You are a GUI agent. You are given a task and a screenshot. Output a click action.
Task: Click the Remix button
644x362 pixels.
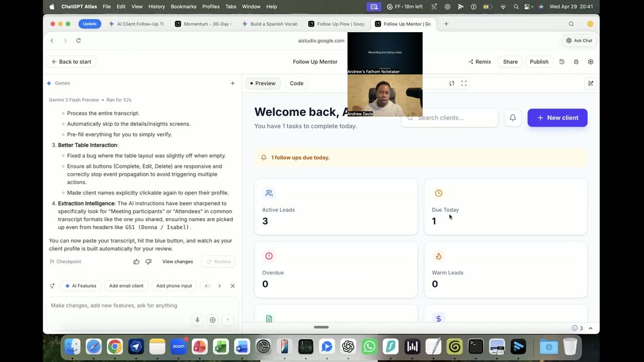click(x=479, y=62)
